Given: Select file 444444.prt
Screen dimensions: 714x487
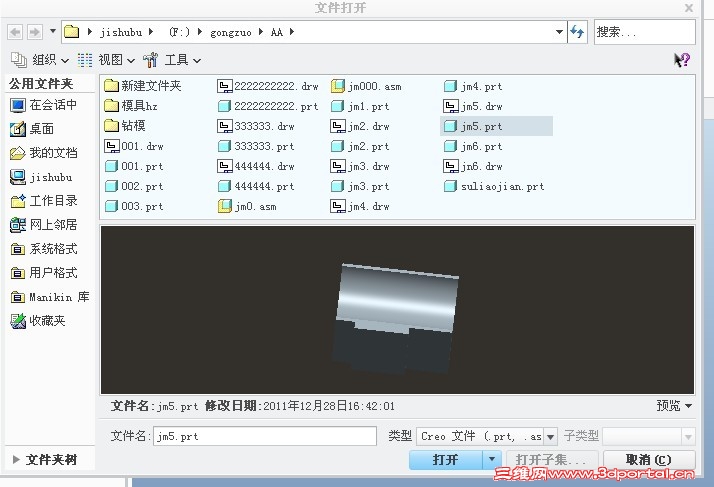Looking at the screenshot, I should 256,186.
